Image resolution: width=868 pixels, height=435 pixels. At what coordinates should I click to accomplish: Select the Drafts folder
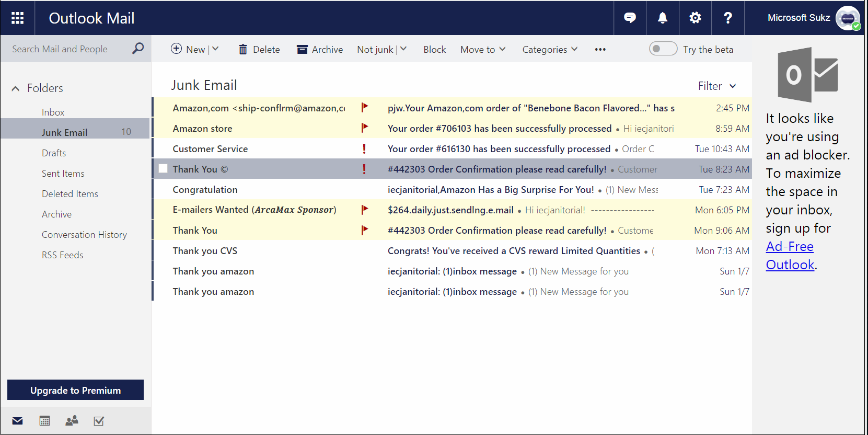54,153
